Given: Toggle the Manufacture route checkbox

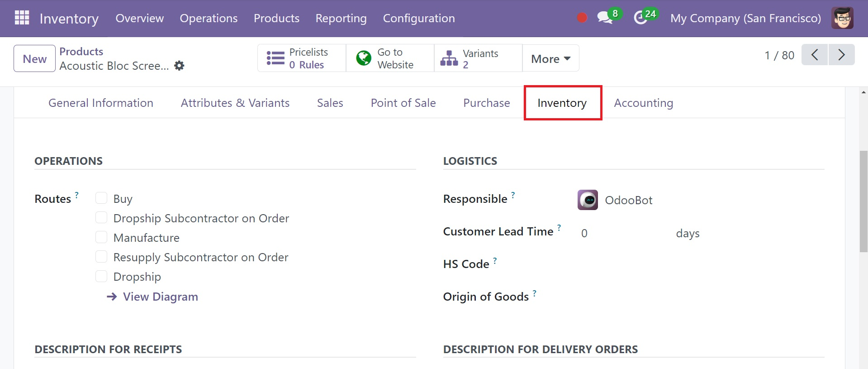Looking at the screenshot, I should click(x=101, y=237).
